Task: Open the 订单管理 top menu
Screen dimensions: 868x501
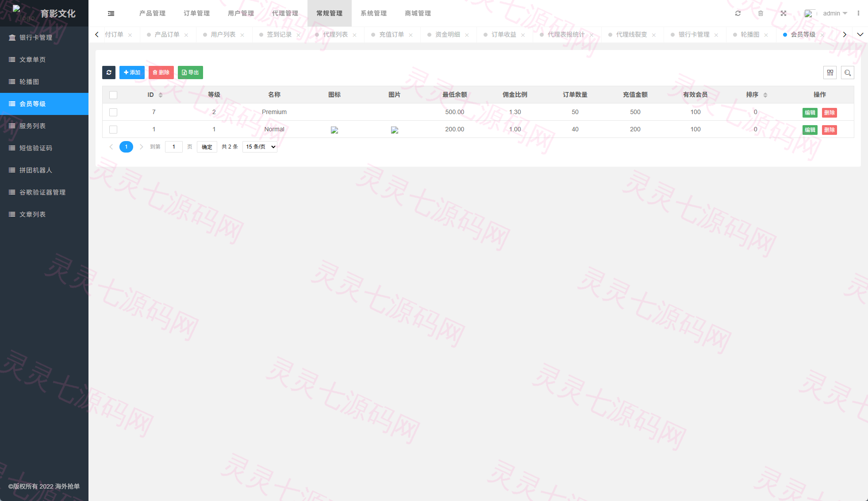Action: 197,13
